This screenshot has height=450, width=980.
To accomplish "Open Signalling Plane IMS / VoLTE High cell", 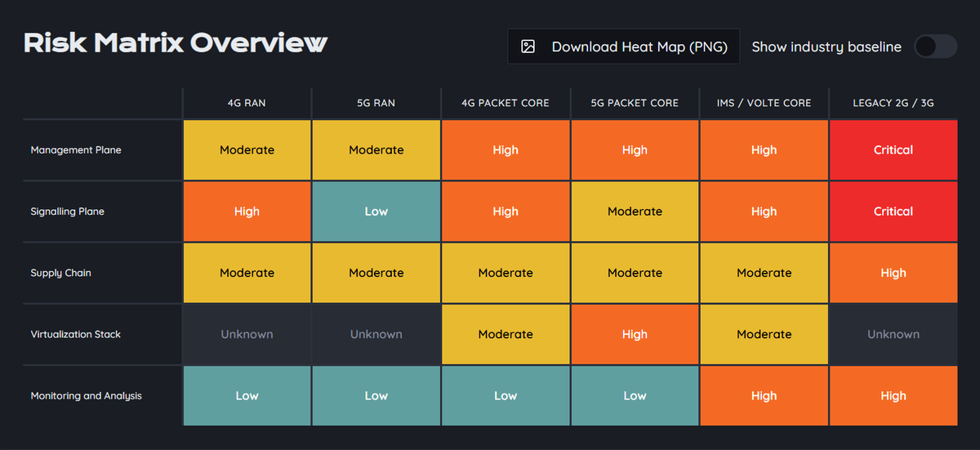I will [x=764, y=212].
